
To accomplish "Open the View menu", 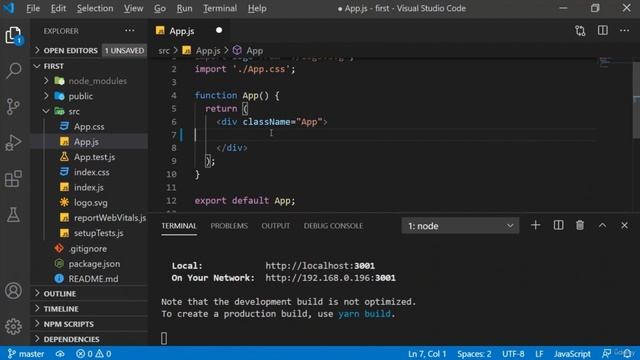I will point(133,8).
